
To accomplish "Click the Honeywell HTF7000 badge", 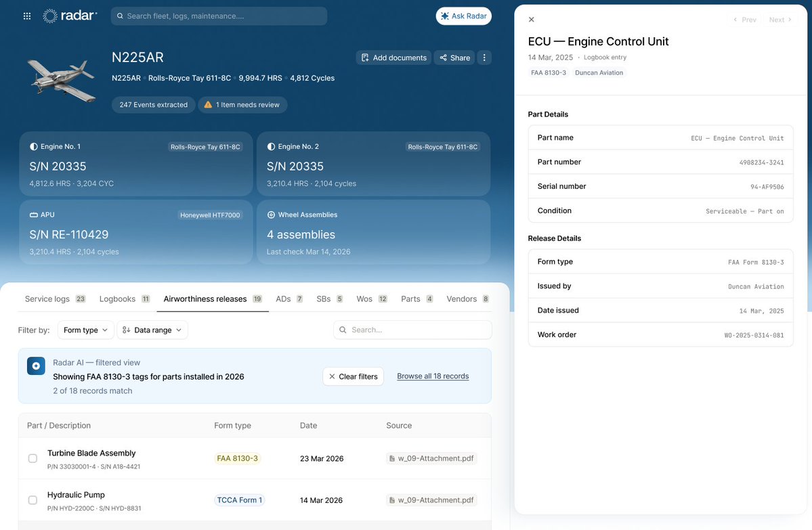I will coord(210,215).
